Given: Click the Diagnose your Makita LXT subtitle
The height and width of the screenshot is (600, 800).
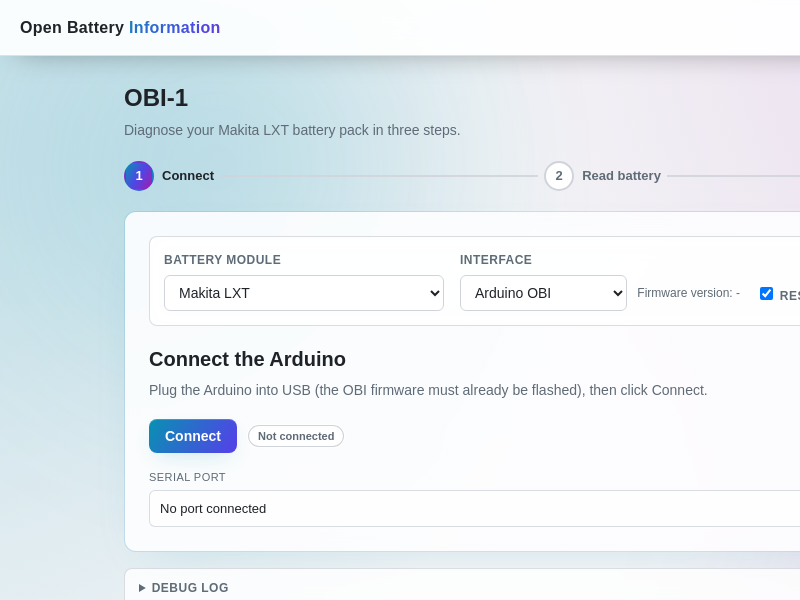Looking at the screenshot, I should tap(292, 130).
